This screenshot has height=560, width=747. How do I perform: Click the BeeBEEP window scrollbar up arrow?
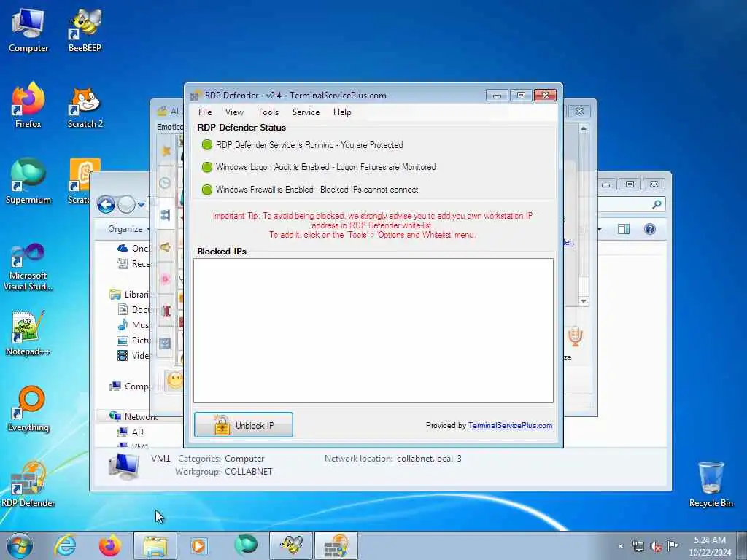coord(584,128)
